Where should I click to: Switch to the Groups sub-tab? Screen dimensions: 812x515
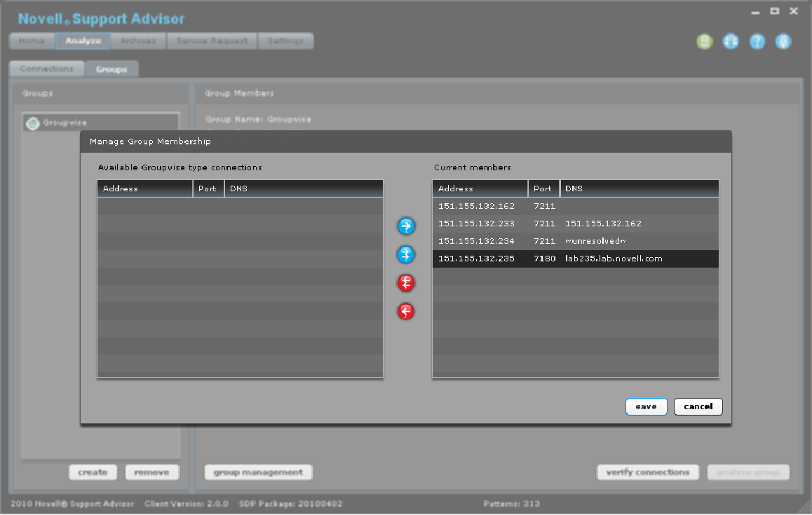click(x=111, y=69)
